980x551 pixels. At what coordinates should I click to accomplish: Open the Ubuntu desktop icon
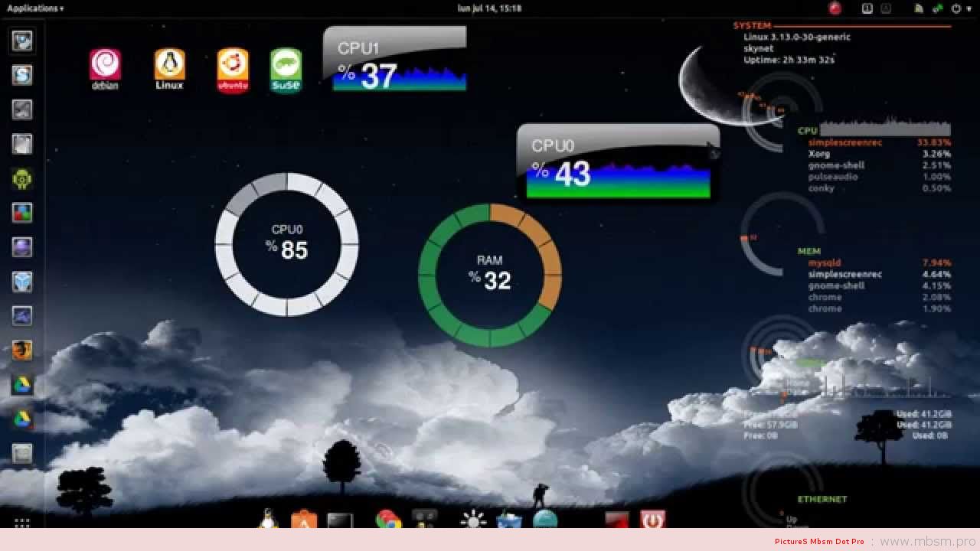click(233, 70)
